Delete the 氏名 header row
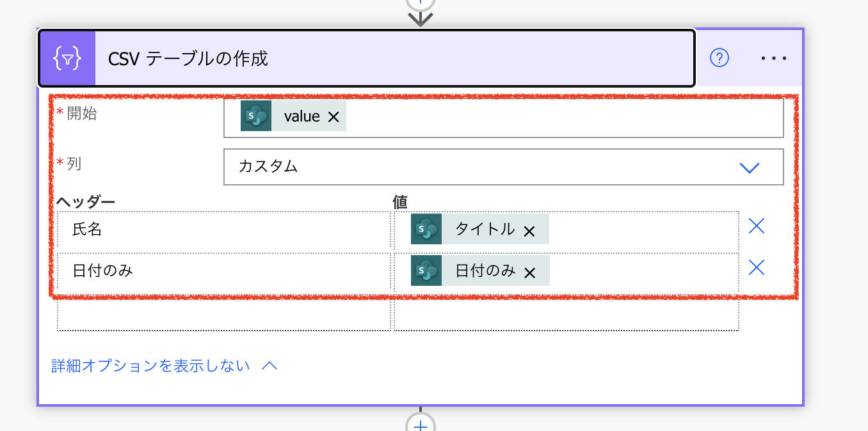 click(x=756, y=226)
